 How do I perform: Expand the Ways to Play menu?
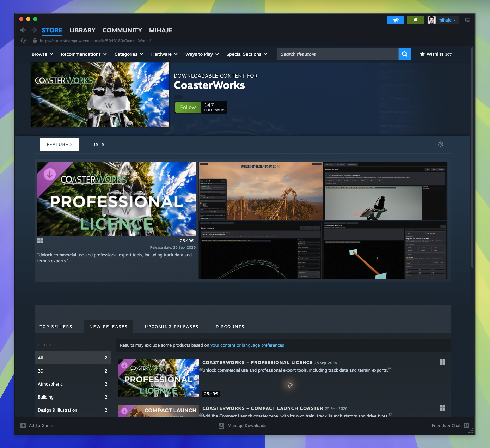[202, 54]
